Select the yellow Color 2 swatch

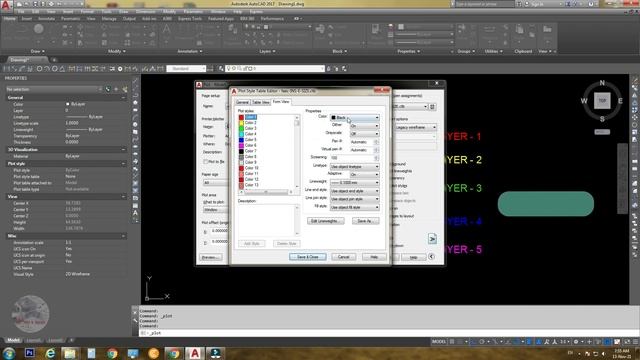click(x=241, y=123)
